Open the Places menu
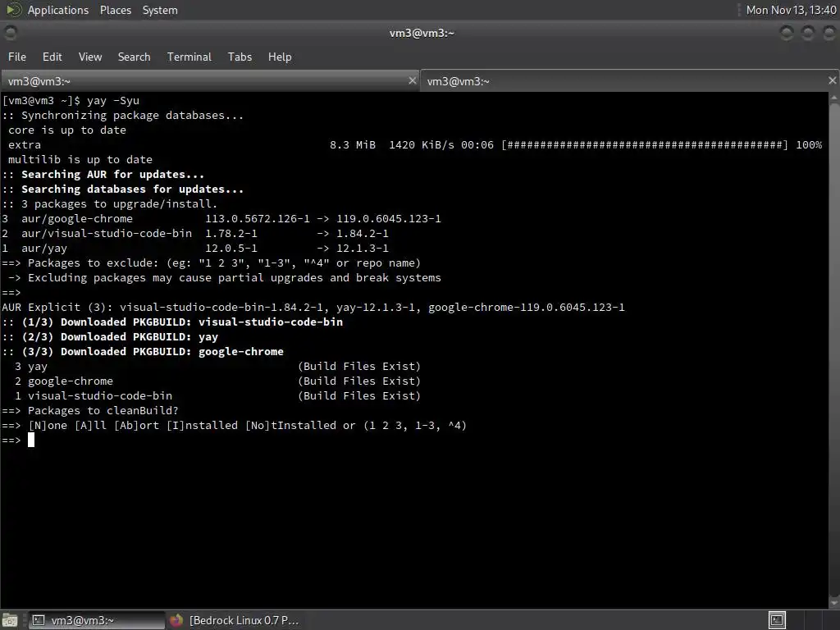The height and width of the screenshot is (630, 840). [x=115, y=10]
